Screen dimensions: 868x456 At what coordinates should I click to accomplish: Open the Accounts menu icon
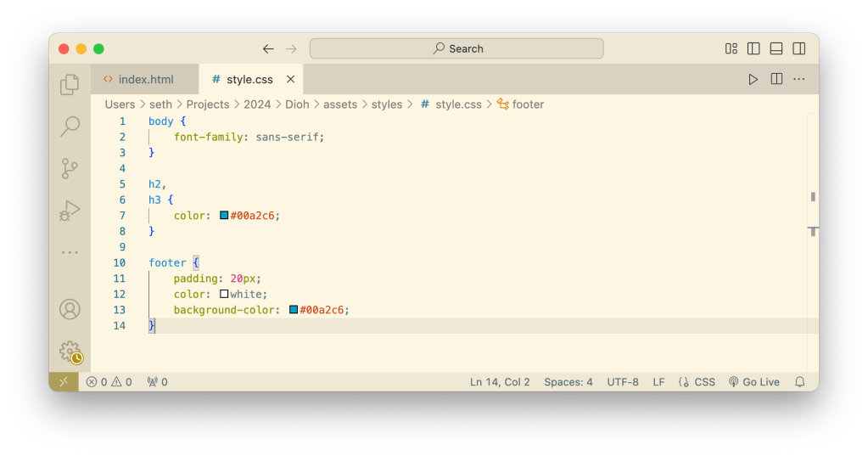pyautogui.click(x=70, y=309)
